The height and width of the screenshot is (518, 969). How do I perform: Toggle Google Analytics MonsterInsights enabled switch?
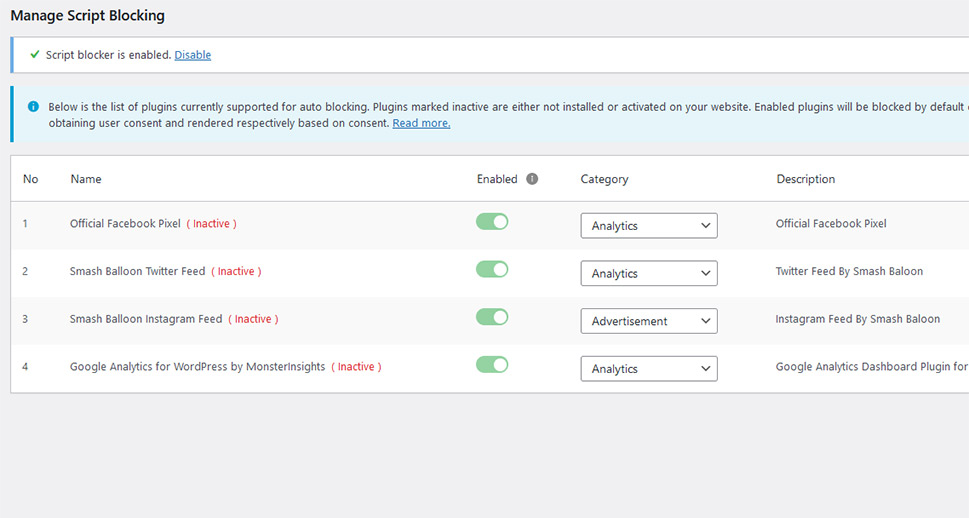[492, 365]
